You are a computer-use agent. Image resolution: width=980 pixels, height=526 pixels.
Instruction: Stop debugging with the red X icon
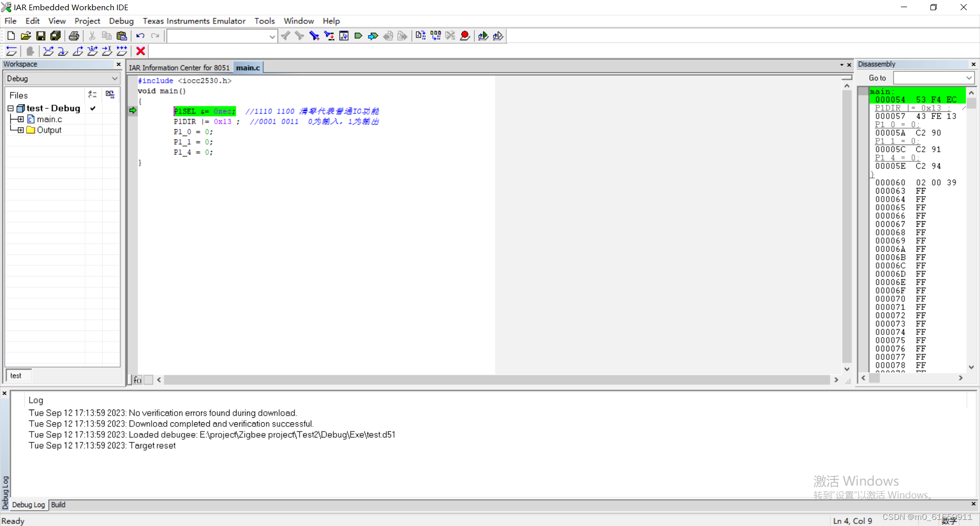tap(141, 51)
